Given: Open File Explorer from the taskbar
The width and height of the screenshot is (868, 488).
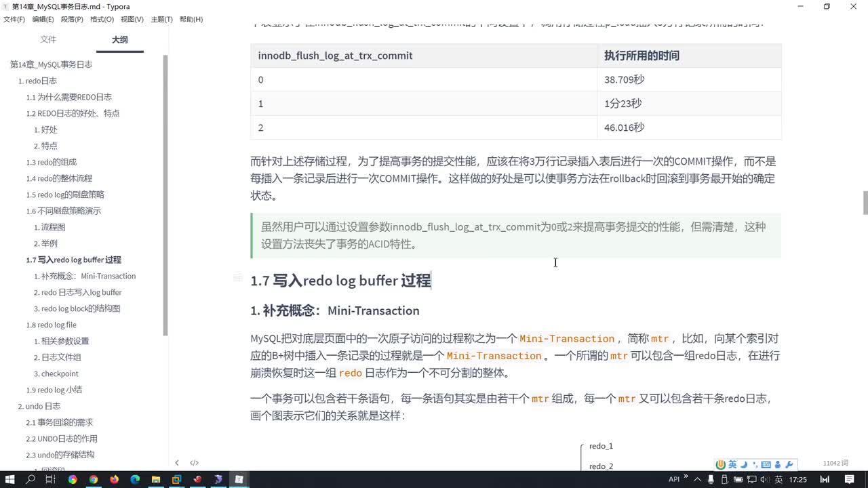Looking at the screenshot, I should click(155, 479).
